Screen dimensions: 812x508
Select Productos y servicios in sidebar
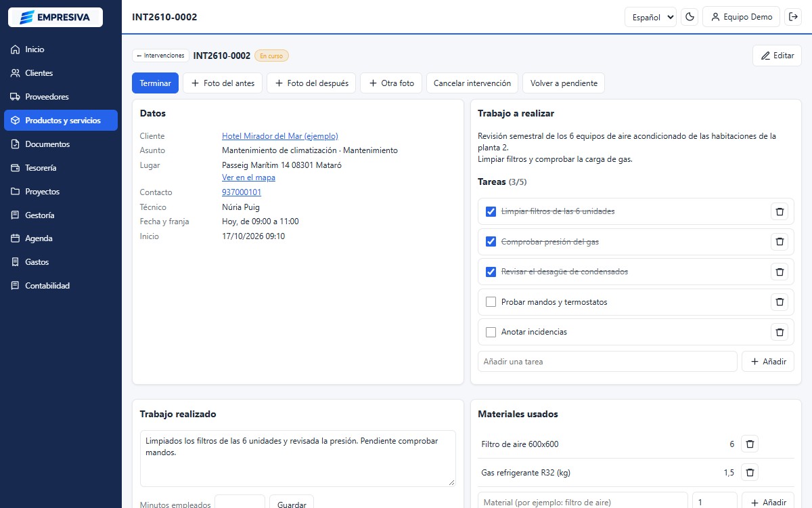tap(61, 121)
